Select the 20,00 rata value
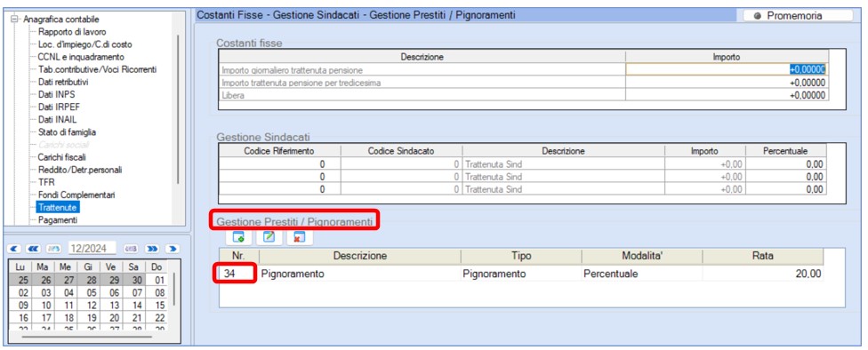Image resolution: width=868 pixels, height=350 pixels. (x=763, y=274)
